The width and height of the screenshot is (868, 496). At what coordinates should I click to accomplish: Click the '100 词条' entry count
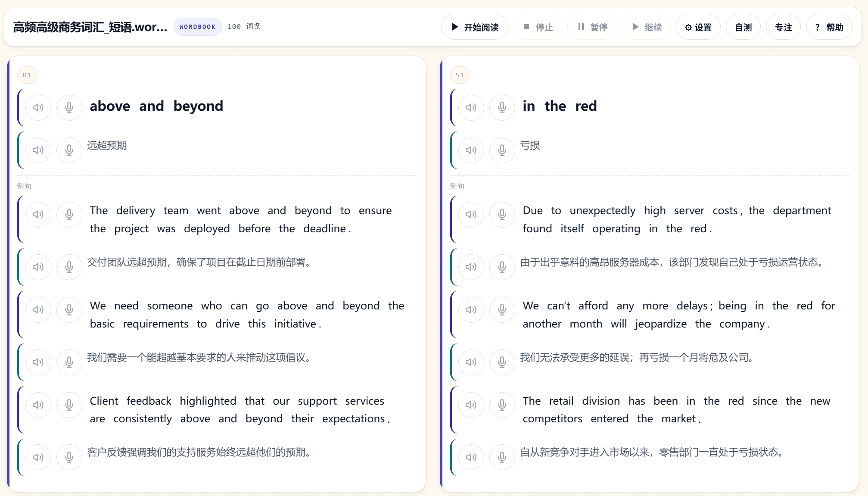point(244,27)
